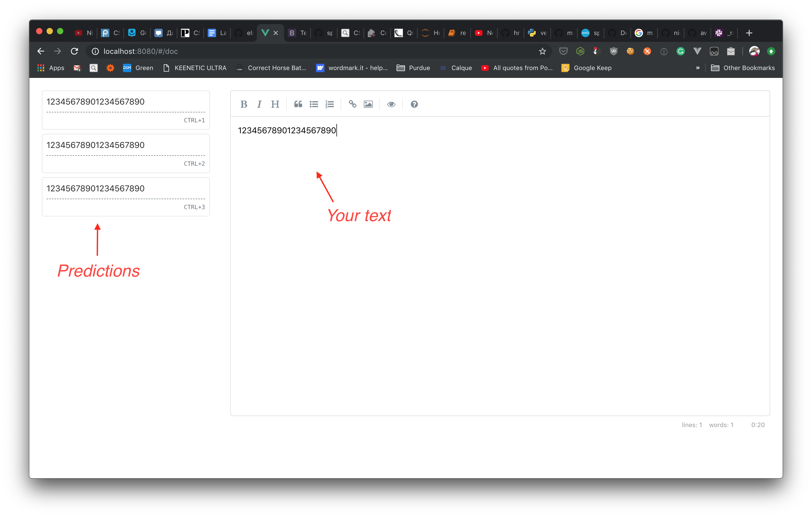Create a bulleted list
This screenshot has width=812, height=517.
pos(314,104)
